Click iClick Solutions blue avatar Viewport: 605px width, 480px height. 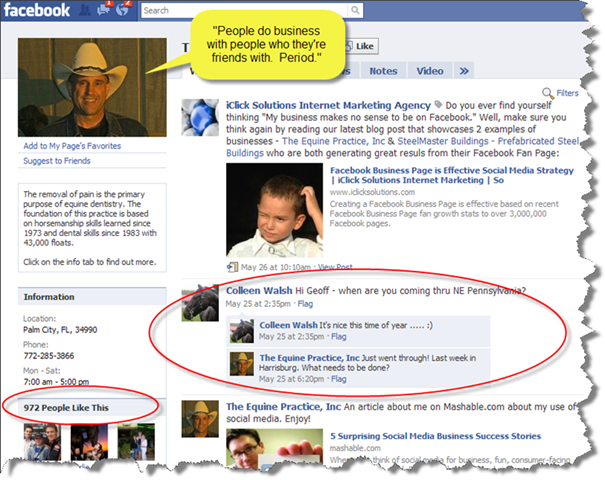point(200,118)
